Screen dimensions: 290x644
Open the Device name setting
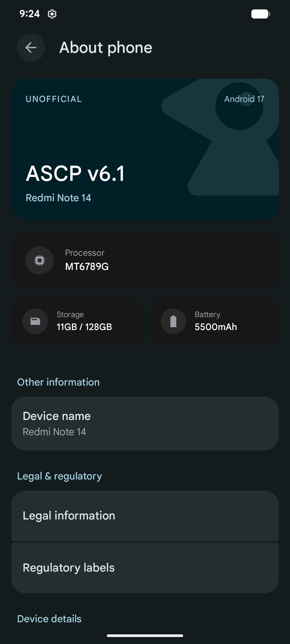click(145, 423)
